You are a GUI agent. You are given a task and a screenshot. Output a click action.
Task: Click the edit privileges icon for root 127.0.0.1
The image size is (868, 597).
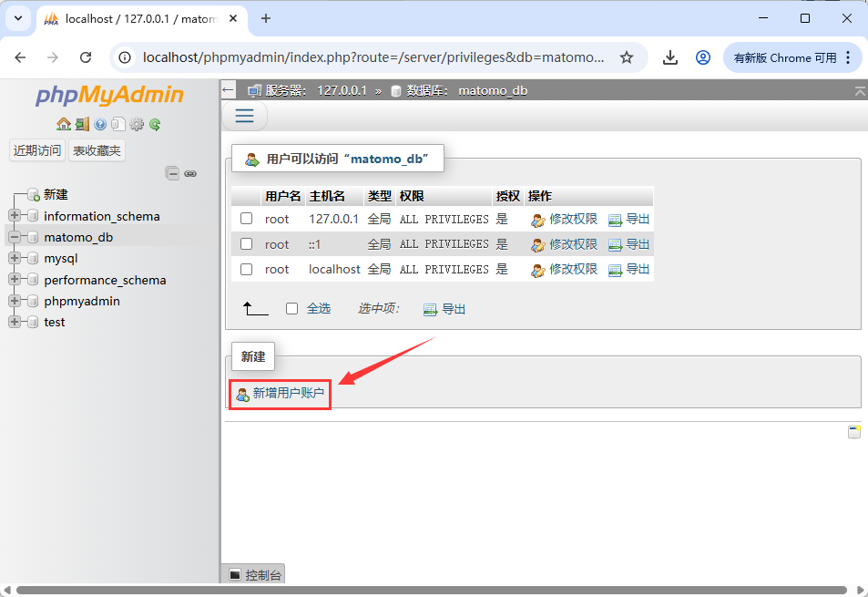pos(538,221)
